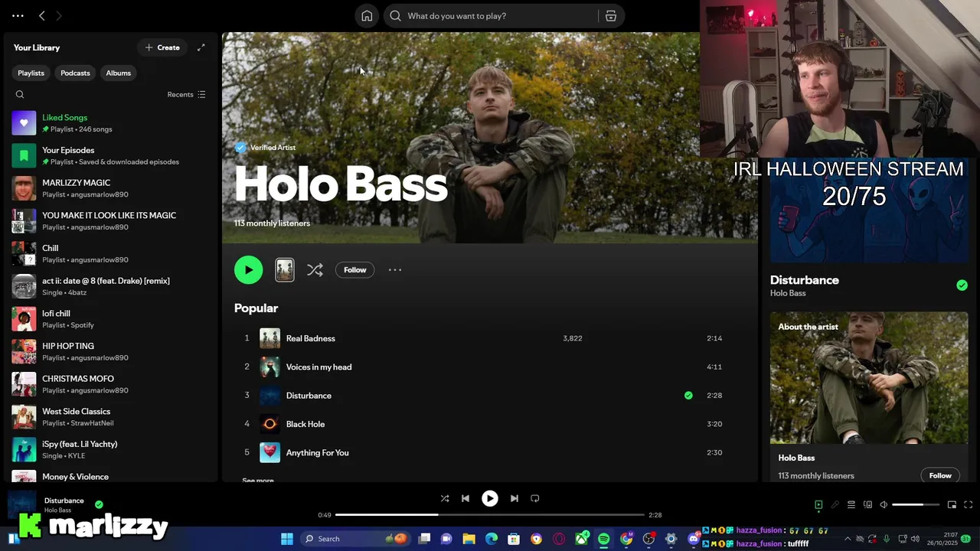Image resolution: width=980 pixels, height=551 pixels.
Task: Click Disturbance title in Now Playing panel
Action: (804, 280)
